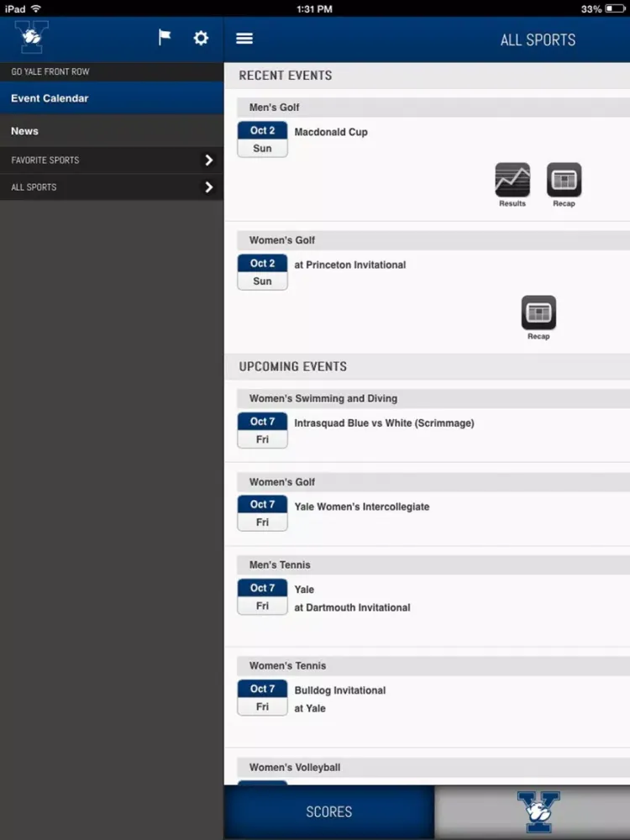The image size is (630, 840).
Task: Open Bulldog Invitational event
Action: click(339, 690)
